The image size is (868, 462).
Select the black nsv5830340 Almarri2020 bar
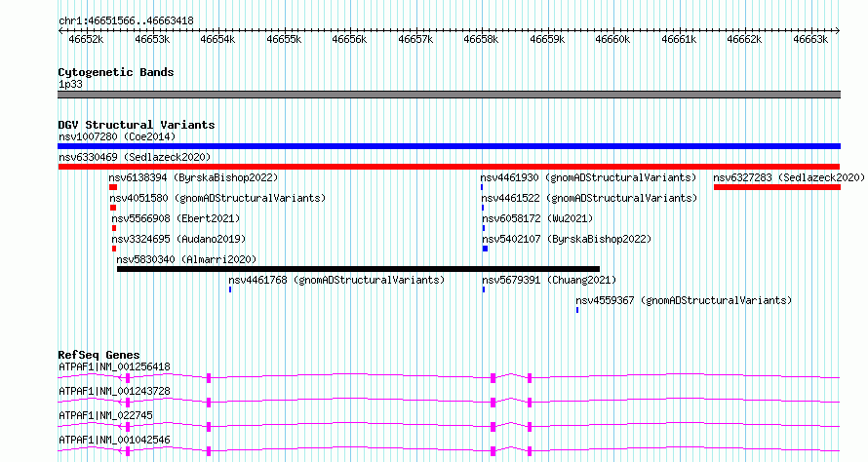[358, 269]
